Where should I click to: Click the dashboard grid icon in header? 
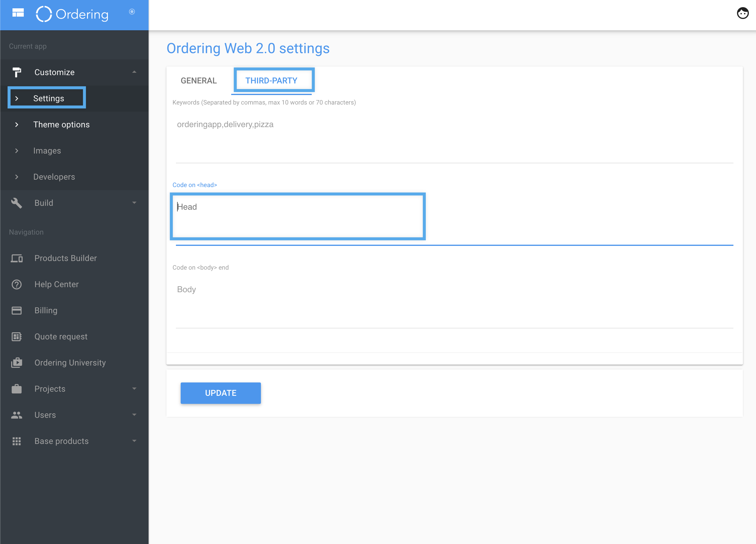[x=18, y=13]
